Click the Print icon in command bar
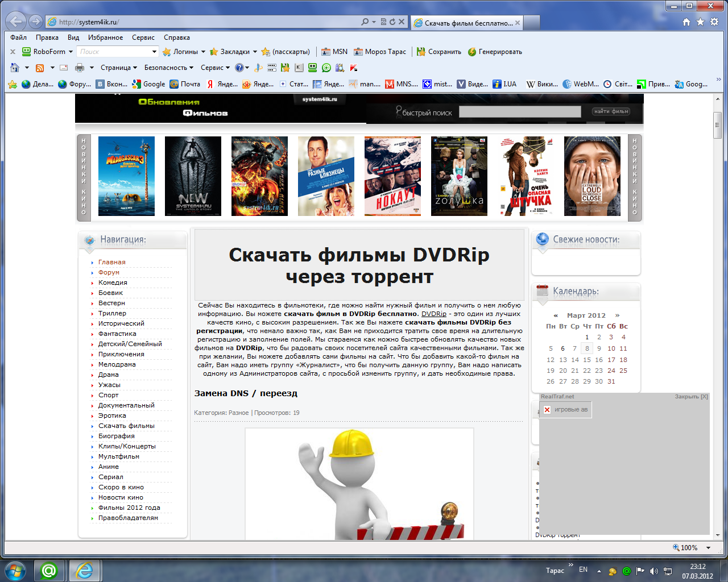The width and height of the screenshot is (728, 582). 80,68
